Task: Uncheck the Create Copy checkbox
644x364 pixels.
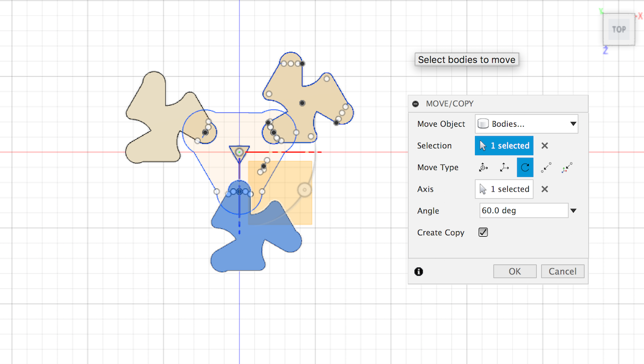Action: click(x=484, y=232)
